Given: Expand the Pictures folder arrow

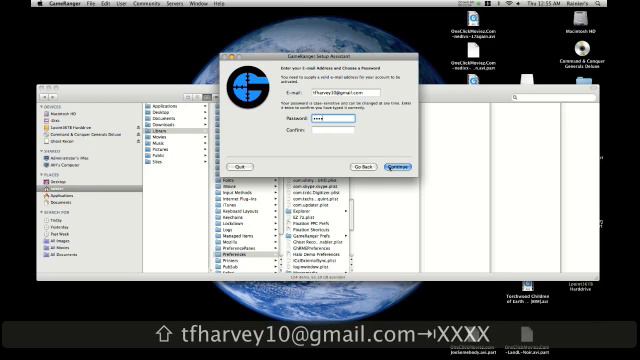Looking at the screenshot, I should point(205,149).
